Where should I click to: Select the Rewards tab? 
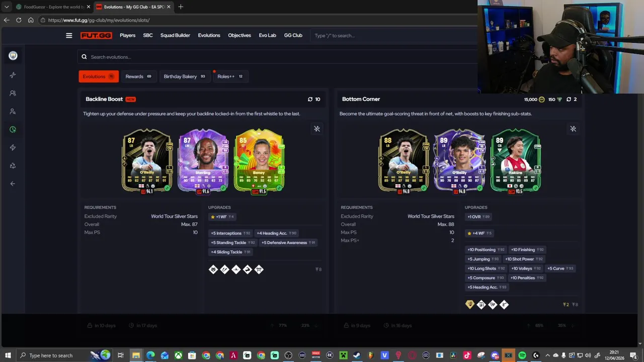(x=138, y=76)
